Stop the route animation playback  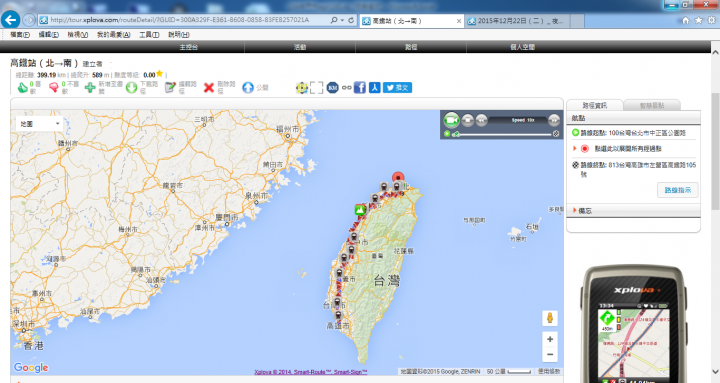[x=467, y=120]
